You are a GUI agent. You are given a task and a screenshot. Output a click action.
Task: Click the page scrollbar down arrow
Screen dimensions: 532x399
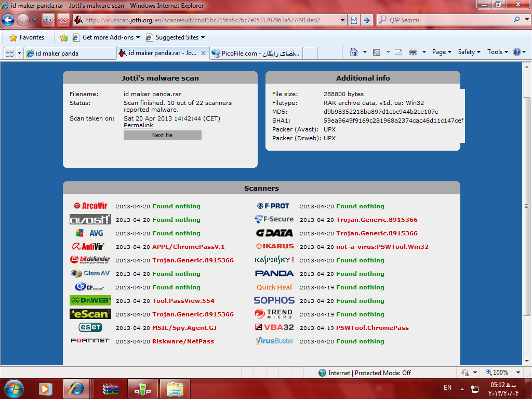(526, 361)
